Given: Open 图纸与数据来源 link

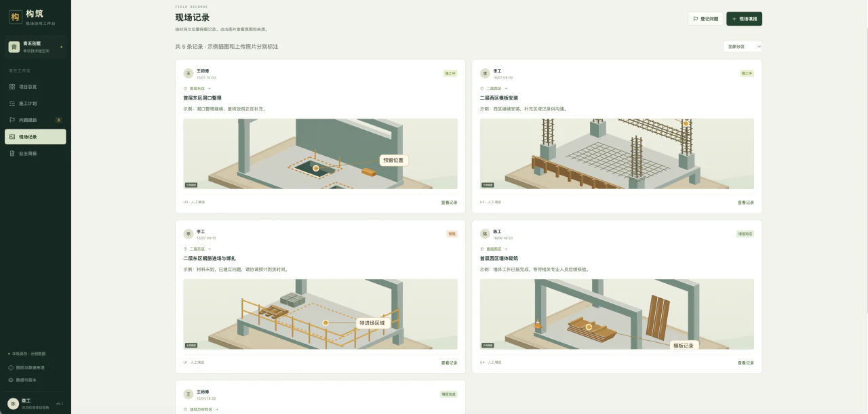Looking at the screenshot, I should 27,367.
